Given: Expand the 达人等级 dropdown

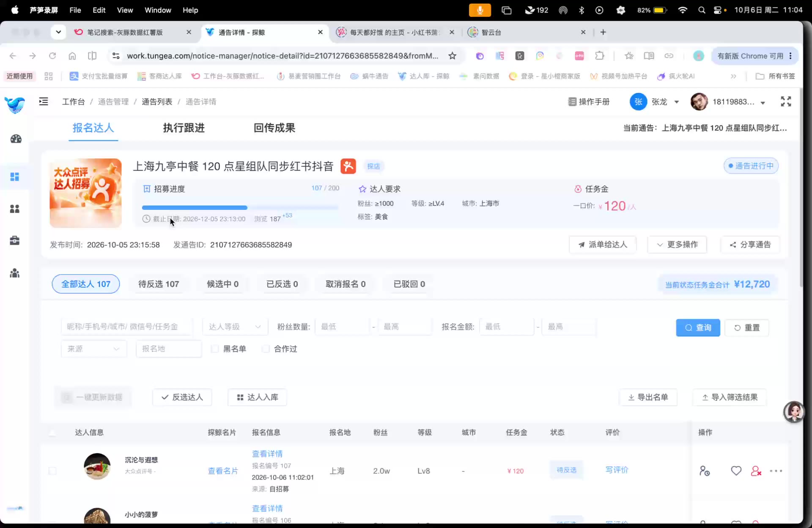Looking at the screenshot, I should tap(235, 327).
